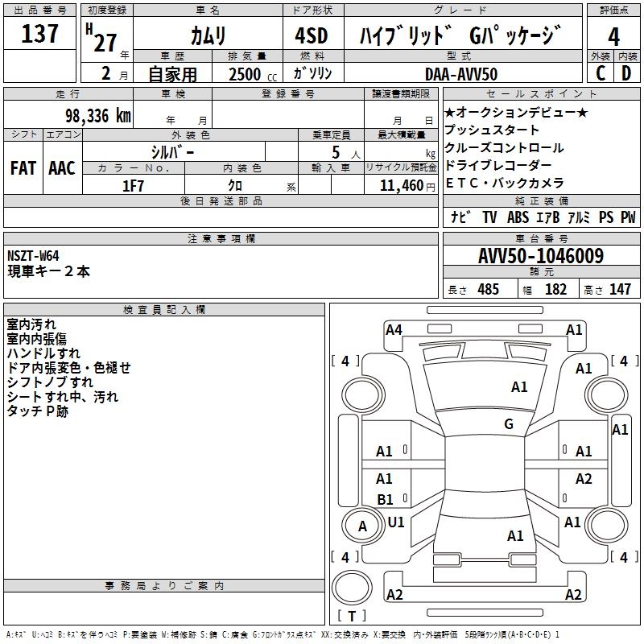Select the color number 1F7 field
Screen dimensions: 644x644
134,186
